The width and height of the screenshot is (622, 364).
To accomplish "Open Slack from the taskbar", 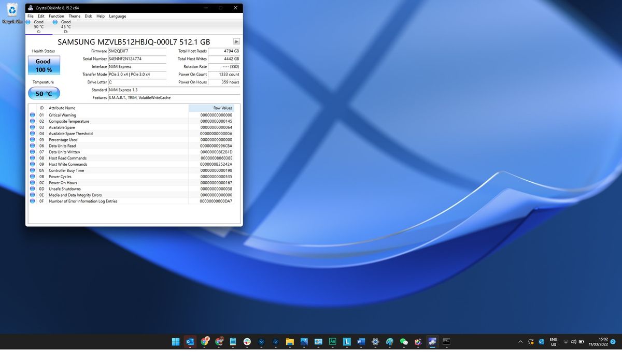I will [x=247, y=342].
